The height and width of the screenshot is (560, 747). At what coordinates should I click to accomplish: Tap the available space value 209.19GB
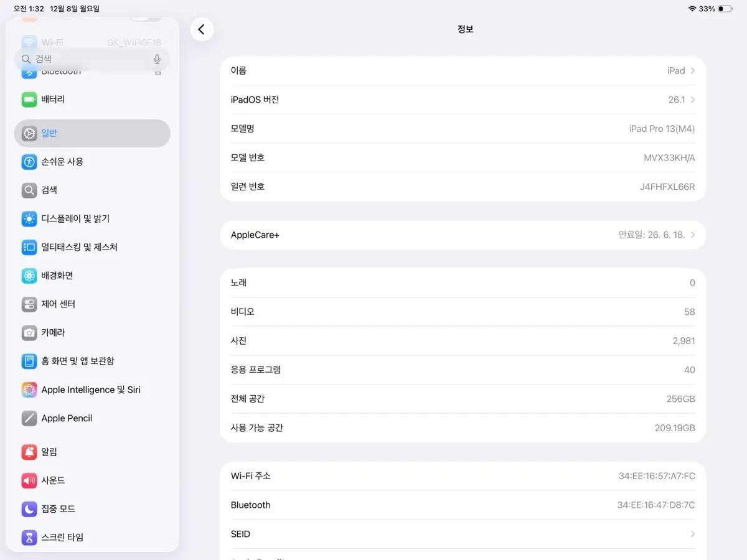pyautogui.click(x=675, y=428)
